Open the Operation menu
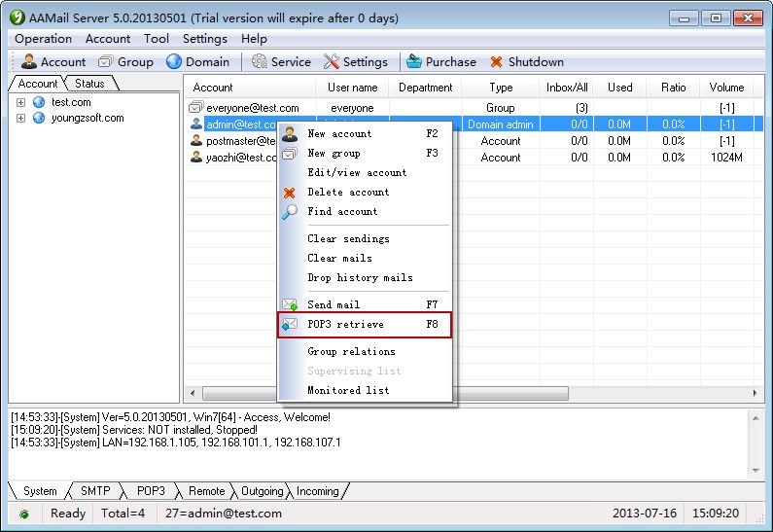 (44, 39)
